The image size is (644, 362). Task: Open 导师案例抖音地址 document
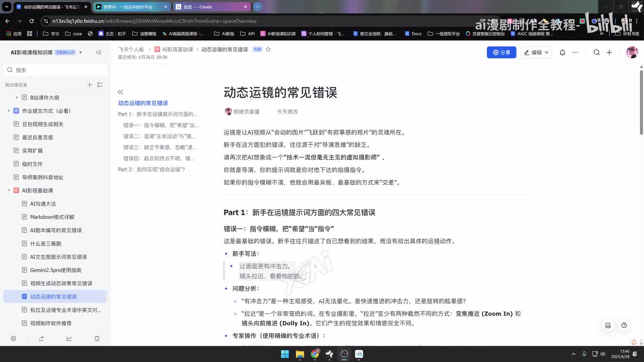tap(42, 177)
